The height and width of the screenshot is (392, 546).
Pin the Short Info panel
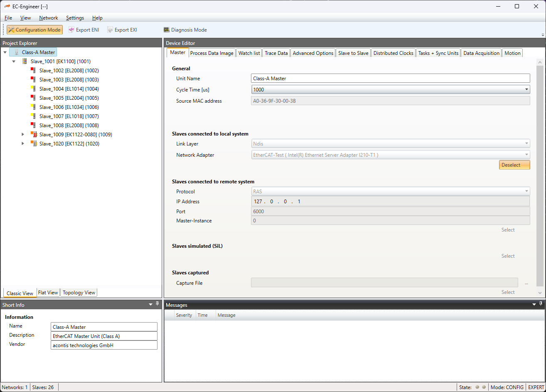pyautogui.click(x=157, y=304)
